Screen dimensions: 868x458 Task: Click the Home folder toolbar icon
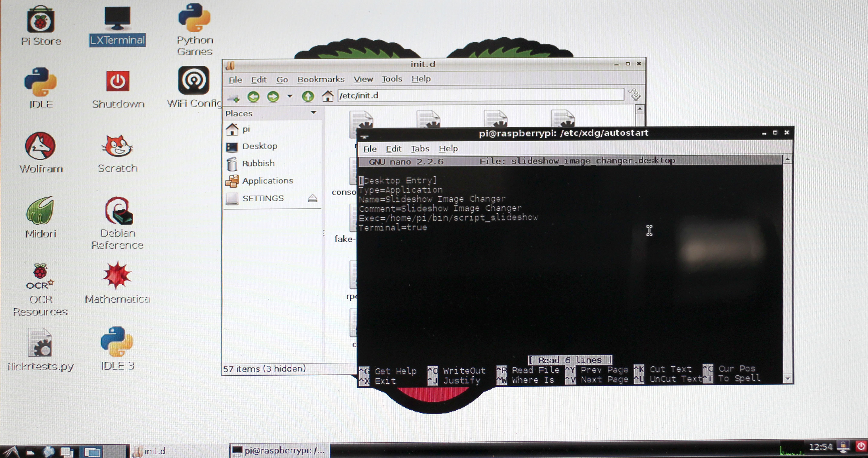tap(327, 96)
